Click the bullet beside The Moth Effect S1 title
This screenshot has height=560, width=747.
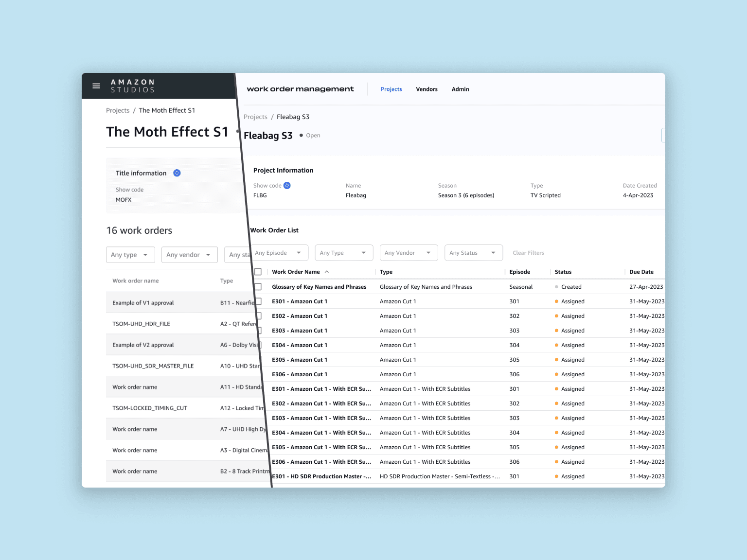tap(237, 132)
